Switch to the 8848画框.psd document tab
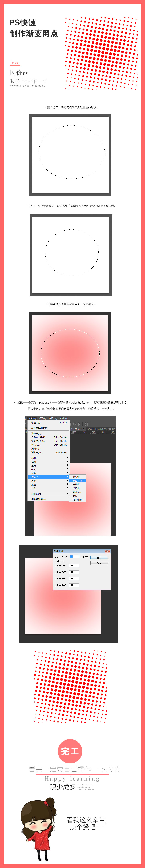 coord(101,429)
